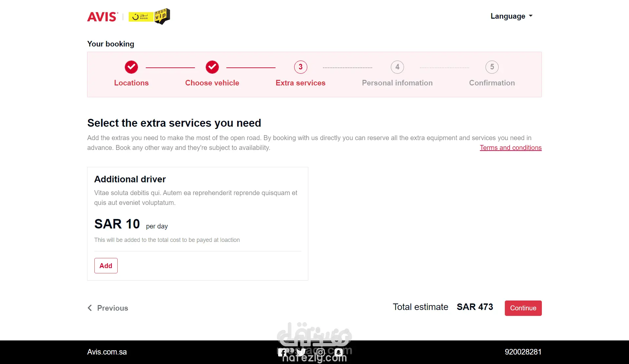Select the step 4 Personal information circle

[397, 67]
